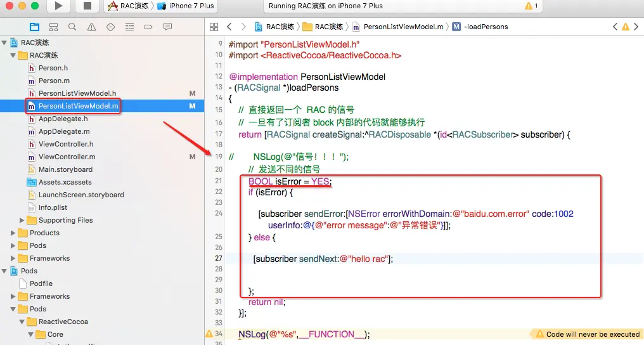
Task: Open the Test navigator diamond icon
Action: tap(110, 27)
